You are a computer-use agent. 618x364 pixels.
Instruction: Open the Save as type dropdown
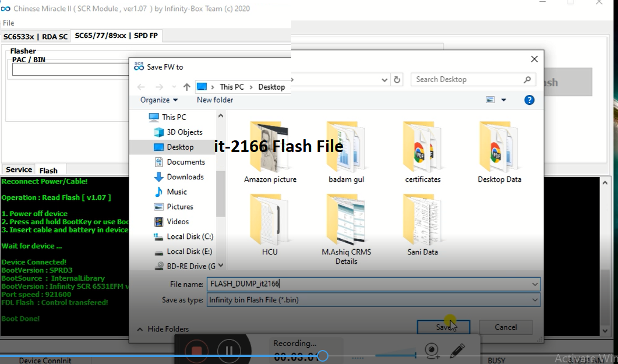535,299
